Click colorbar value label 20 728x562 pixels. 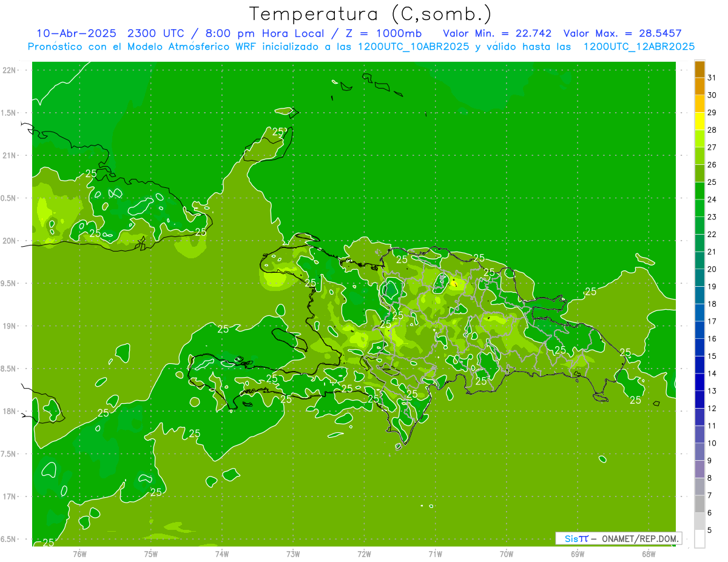coord(712,269)
